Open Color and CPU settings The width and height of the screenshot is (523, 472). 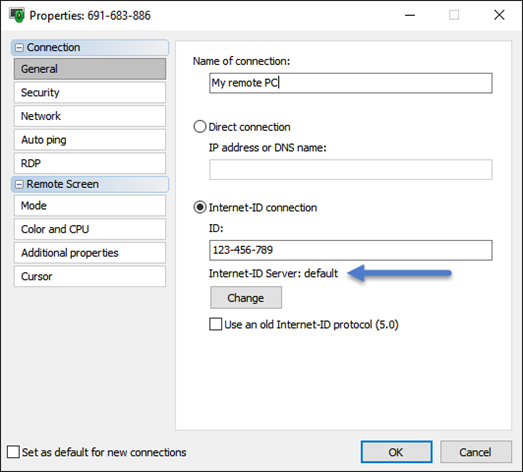pyautogui.click(x=90, y=229)
